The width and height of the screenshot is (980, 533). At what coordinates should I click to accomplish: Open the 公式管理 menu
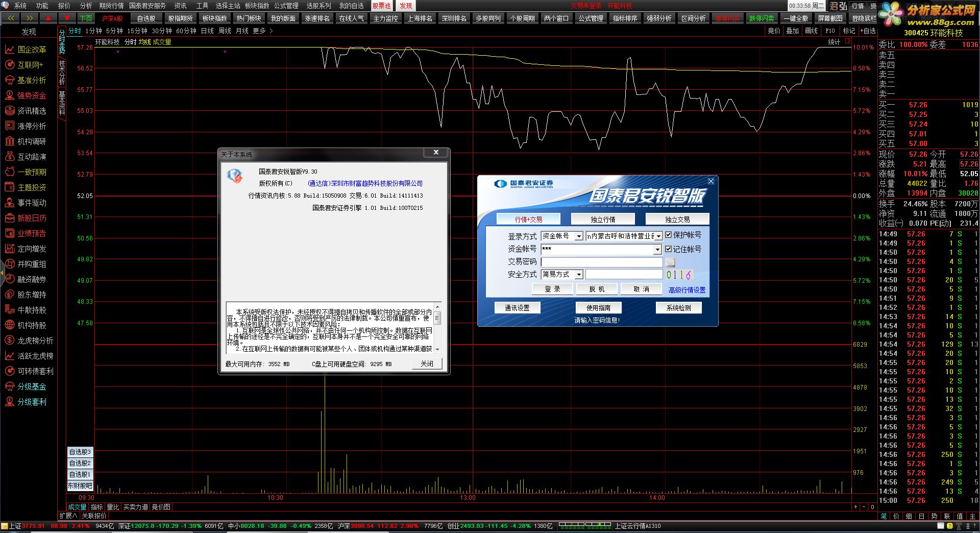(286, 6)
